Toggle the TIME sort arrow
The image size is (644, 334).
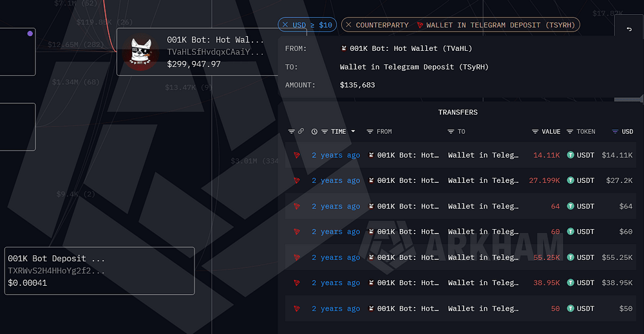[x=353, y=132]
